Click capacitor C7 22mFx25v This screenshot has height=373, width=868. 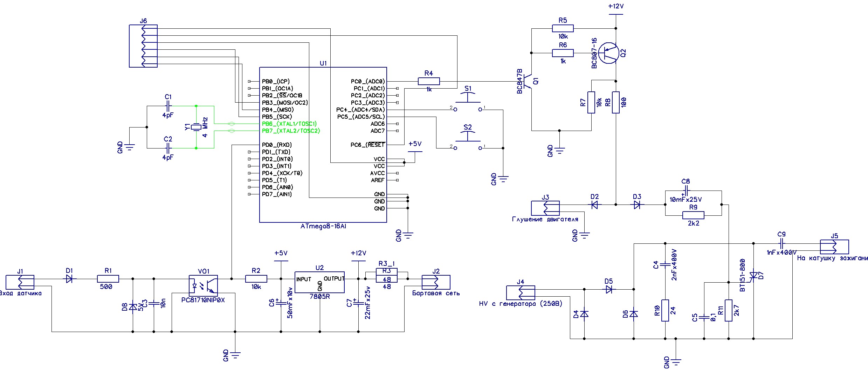(358, 303)
